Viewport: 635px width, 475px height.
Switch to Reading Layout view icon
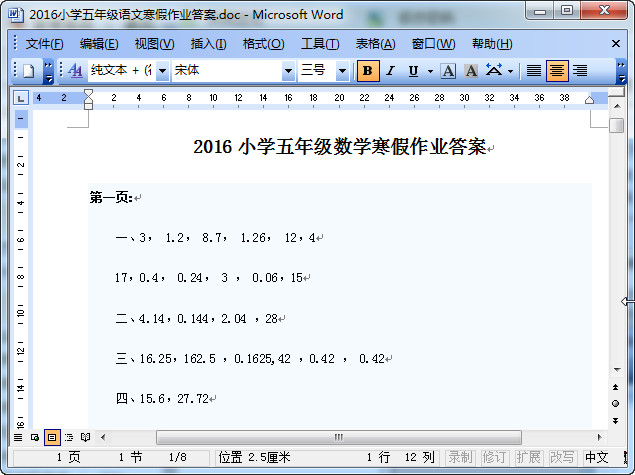tap(85, 437)
